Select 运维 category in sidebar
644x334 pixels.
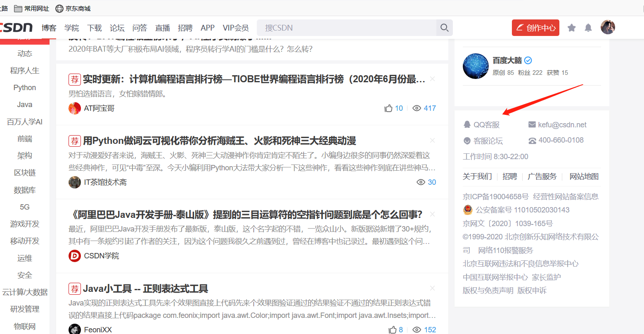point(25,258)
